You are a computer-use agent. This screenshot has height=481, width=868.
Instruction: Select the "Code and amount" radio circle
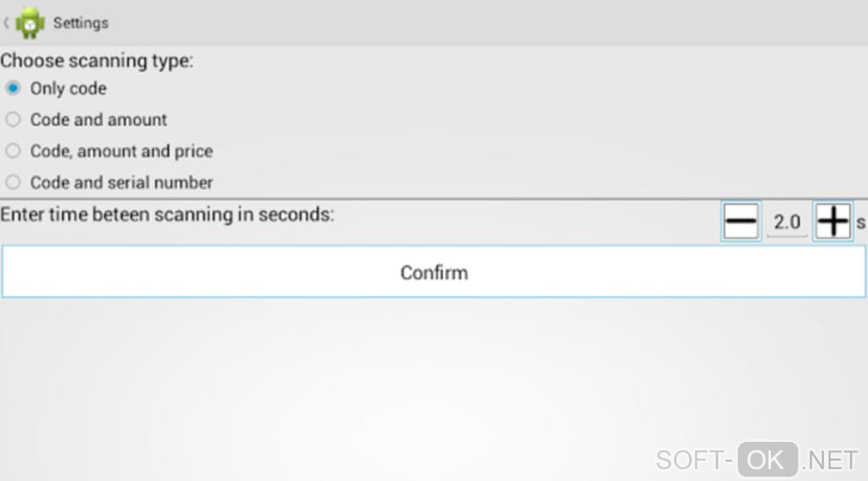13,119
